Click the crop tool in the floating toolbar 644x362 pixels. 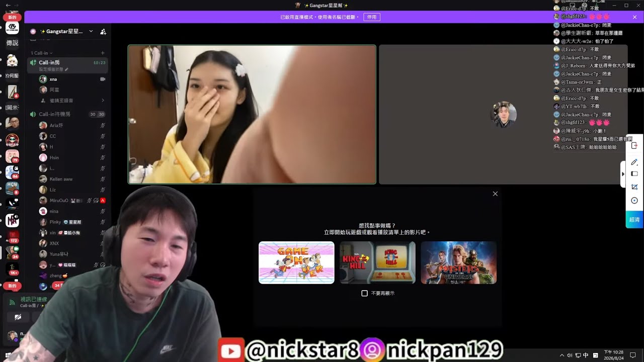pyautogui.click(x=634, y=187)
